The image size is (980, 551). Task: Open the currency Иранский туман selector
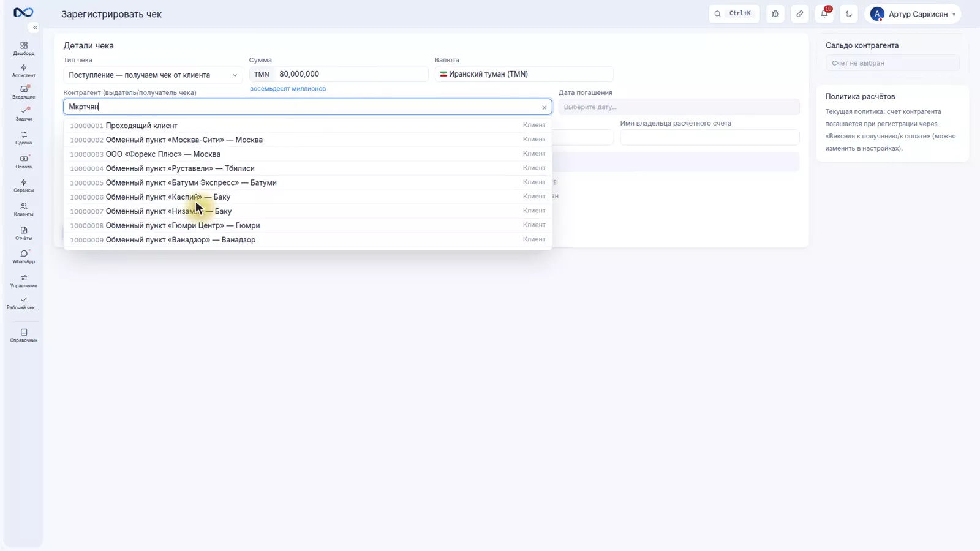524,74
